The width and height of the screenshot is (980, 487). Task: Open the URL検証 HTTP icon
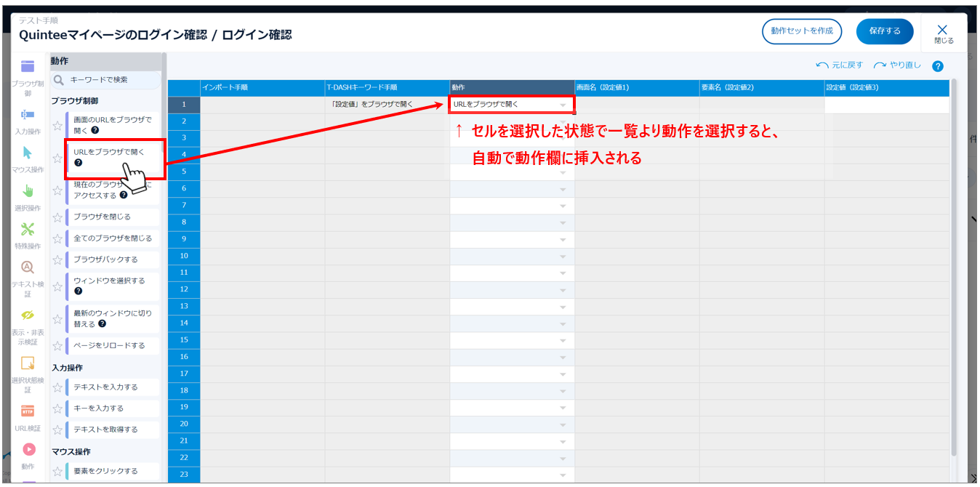point(28,411)
